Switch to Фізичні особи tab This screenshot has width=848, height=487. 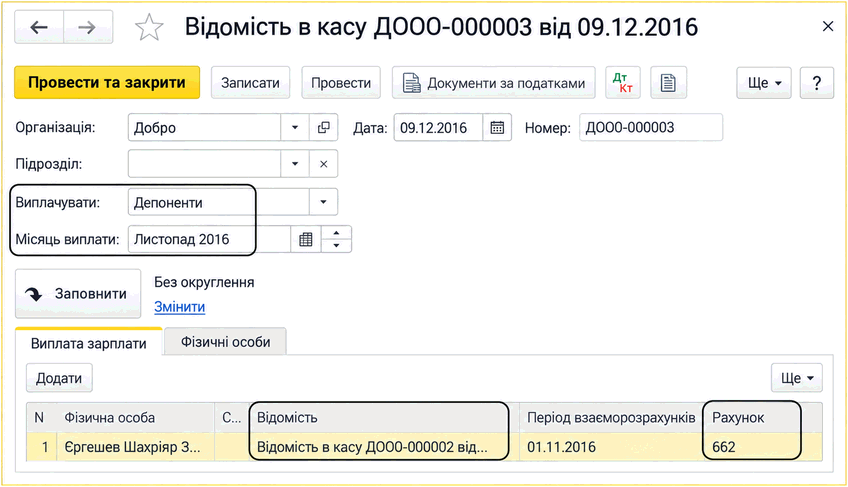[225, 342]
